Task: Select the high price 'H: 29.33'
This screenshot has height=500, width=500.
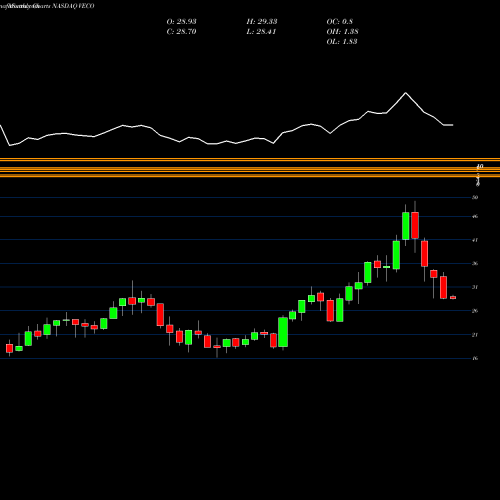Action: coord(262,21)
